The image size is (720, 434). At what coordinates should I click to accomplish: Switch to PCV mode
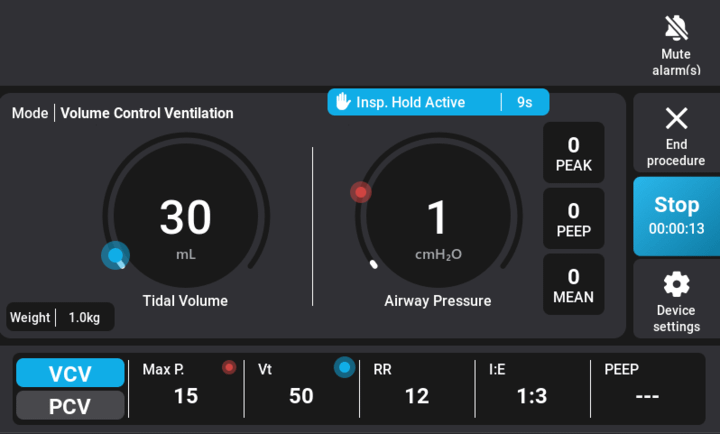(70, 406)
